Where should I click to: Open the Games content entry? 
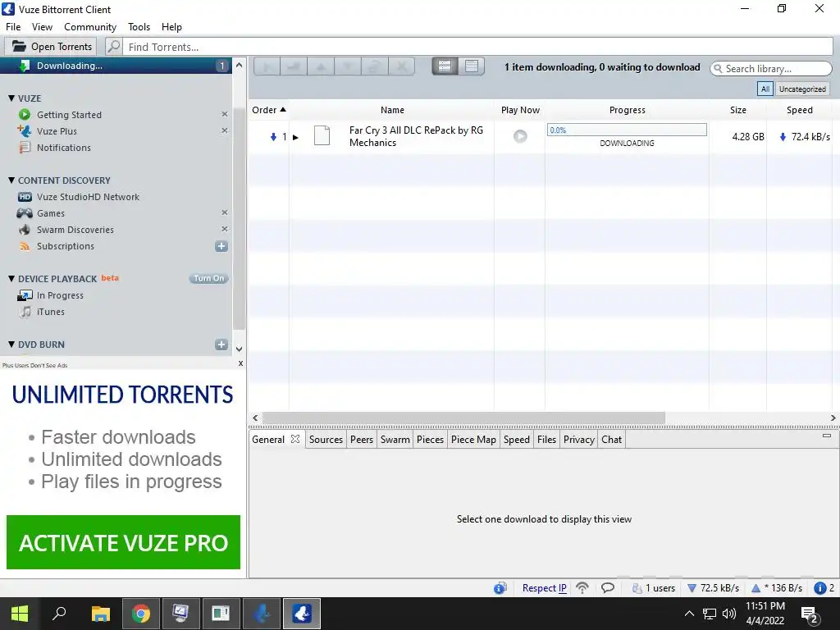coord(50,213)
